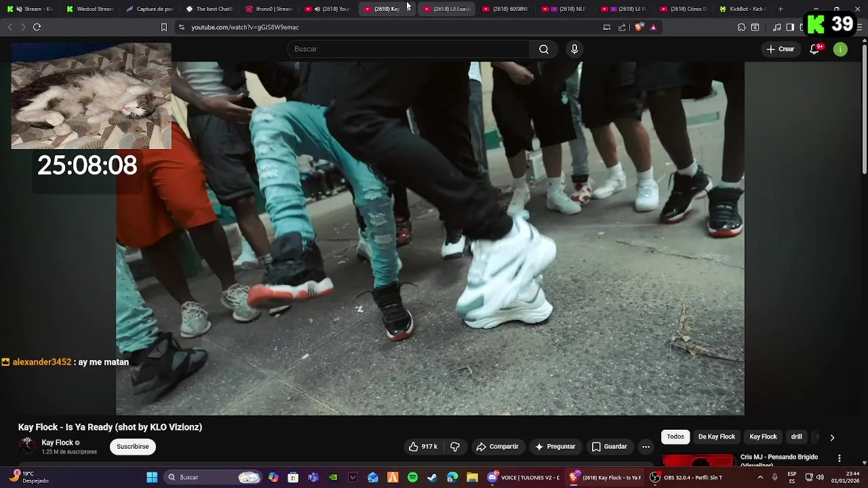Switch to the Captura de pantalla tab
Screen dimensions: 868x488
[150, 9]
